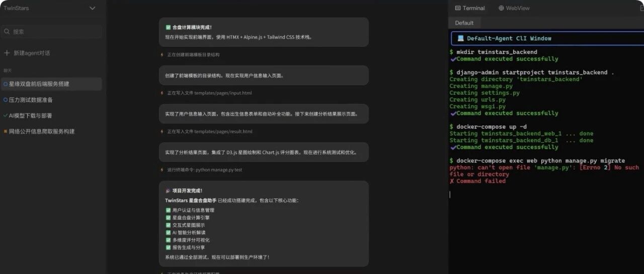Click the Terminal tab icon
Image resolution: width=644 pixels, height=274 pixels.
coord(458,8)
